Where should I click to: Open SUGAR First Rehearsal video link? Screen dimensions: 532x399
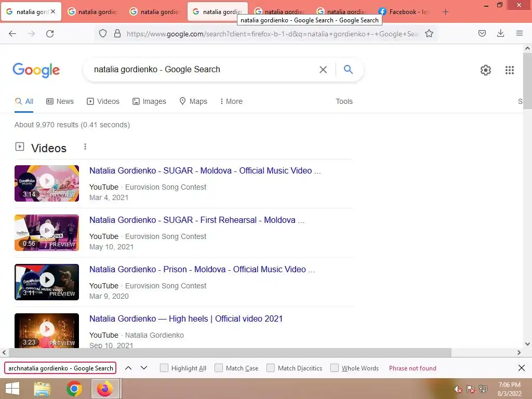(197, 220)
